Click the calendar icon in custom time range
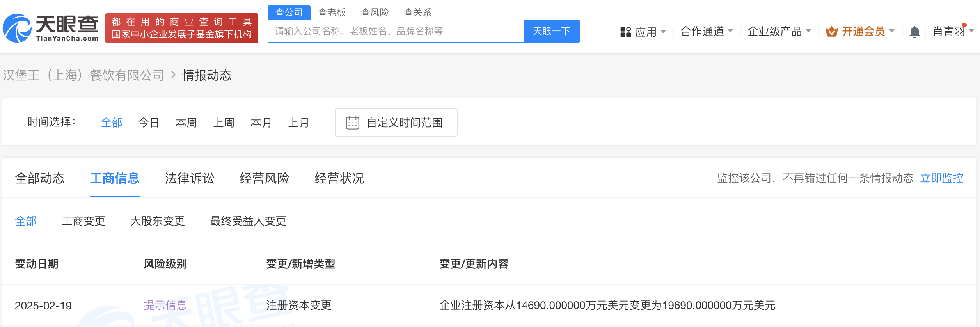980x327 pixels. pos(352,123)
